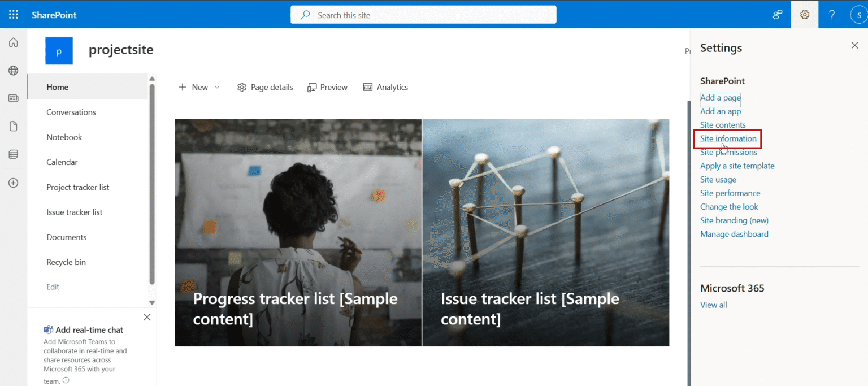Viewport: 868px width, 386px height.
Task: Open My lists from the left rail
Action: [x=13, y=154]
